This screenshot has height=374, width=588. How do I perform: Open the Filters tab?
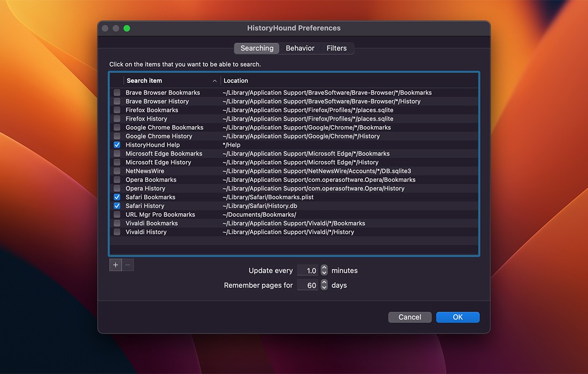click(337, 48)
